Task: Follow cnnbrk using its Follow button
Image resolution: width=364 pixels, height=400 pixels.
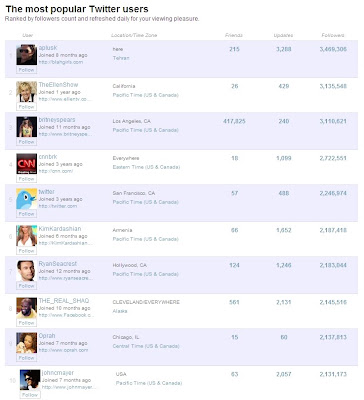Action: coord(26,179)
